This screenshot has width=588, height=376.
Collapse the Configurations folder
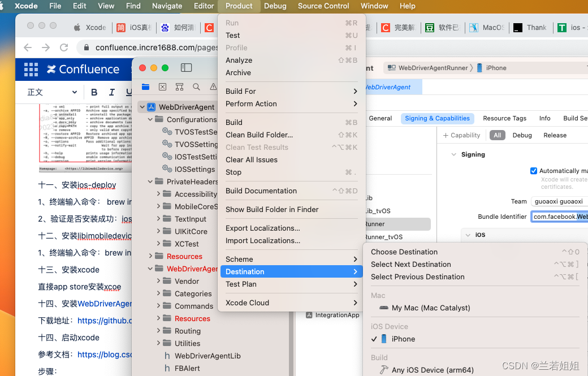click(150, 119)
